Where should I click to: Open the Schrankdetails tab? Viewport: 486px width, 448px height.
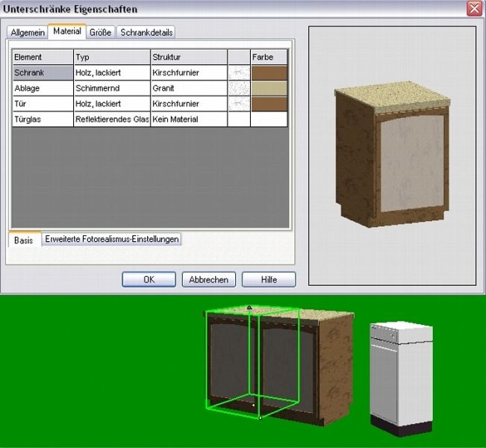click(x=145, y=33)
